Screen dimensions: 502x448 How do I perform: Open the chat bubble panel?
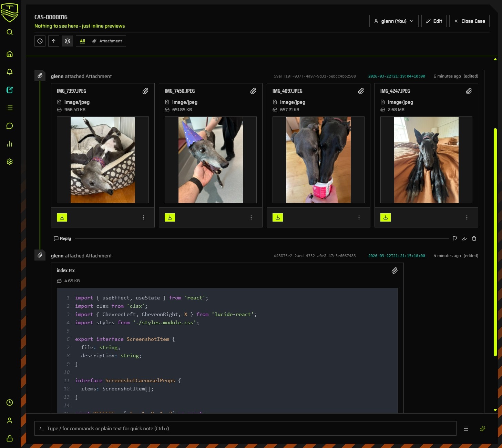[x=10, y=126]
